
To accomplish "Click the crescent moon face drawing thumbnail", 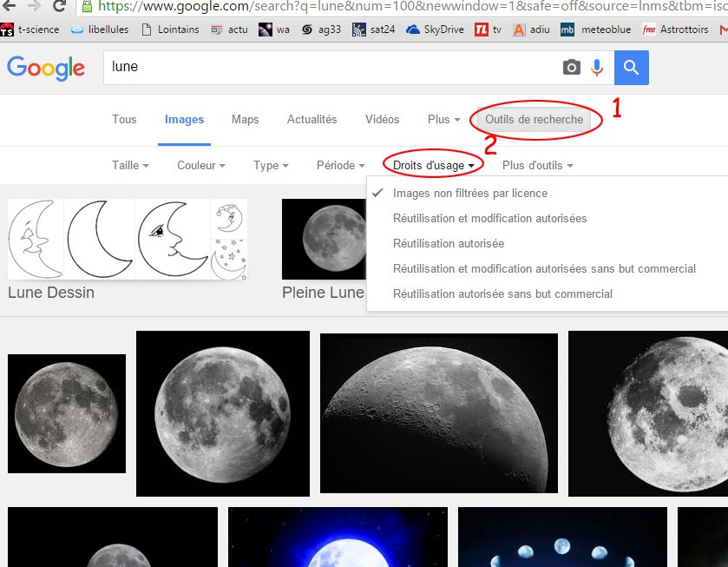I will (x=173, y=239).
